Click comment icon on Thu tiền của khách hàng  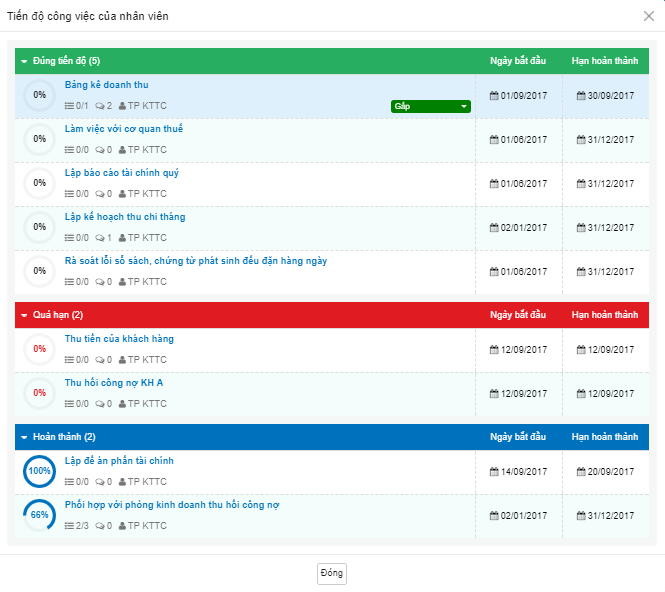coord(99,360)
